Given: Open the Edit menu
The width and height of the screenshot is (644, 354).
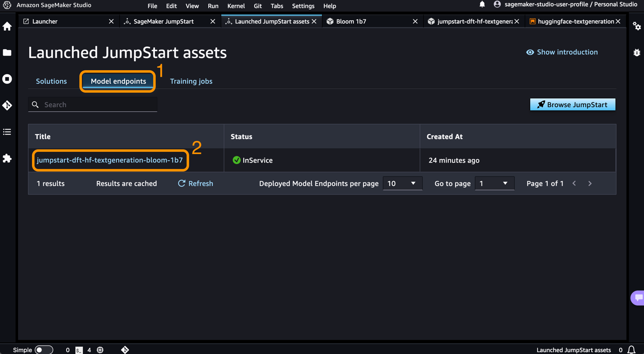Looking at the screenshot, I should pyautogui.click(x=171, y=6).
